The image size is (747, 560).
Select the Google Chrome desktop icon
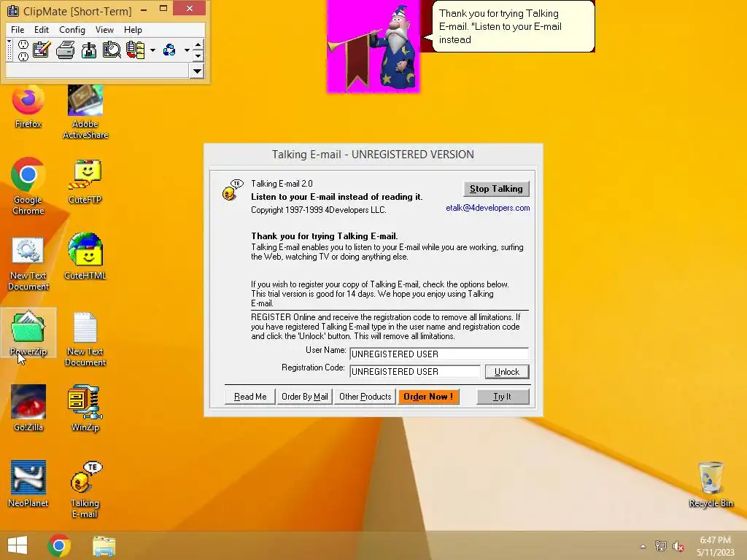click(28, 186)
